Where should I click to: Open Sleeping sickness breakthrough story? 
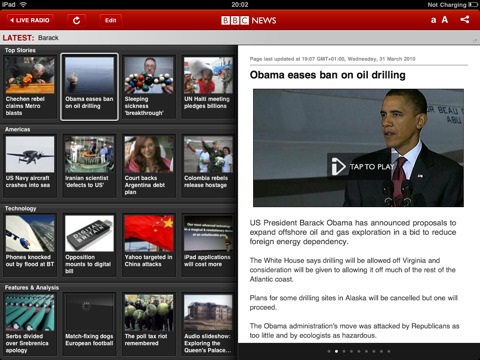pyautogui.click(x=149, y=87)
